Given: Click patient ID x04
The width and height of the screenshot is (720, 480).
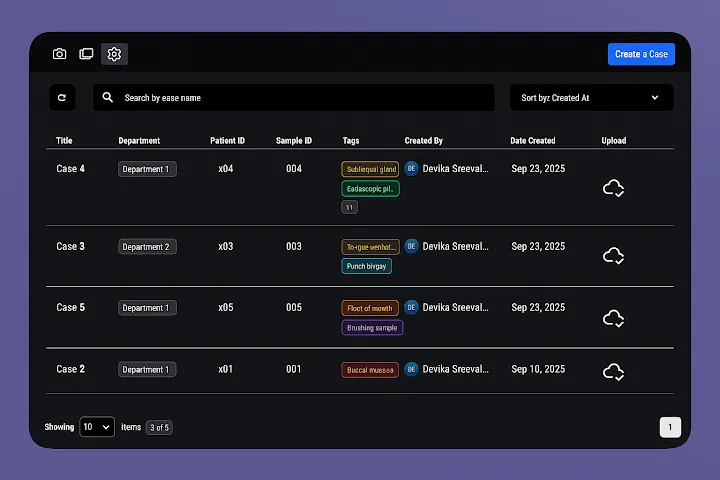Looking at the screenshot, I should click(225, 169).
